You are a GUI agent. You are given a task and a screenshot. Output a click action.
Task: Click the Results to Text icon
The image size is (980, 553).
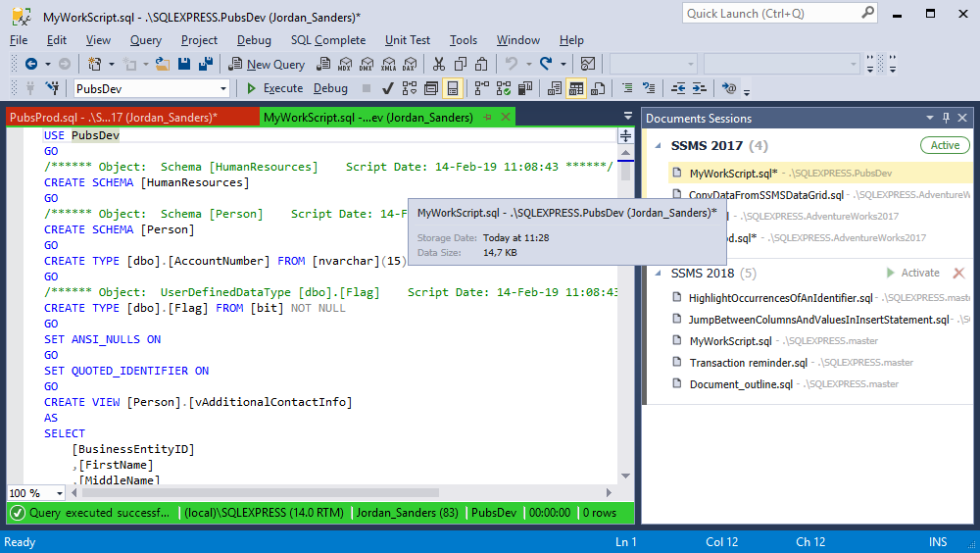coord(555,89)
